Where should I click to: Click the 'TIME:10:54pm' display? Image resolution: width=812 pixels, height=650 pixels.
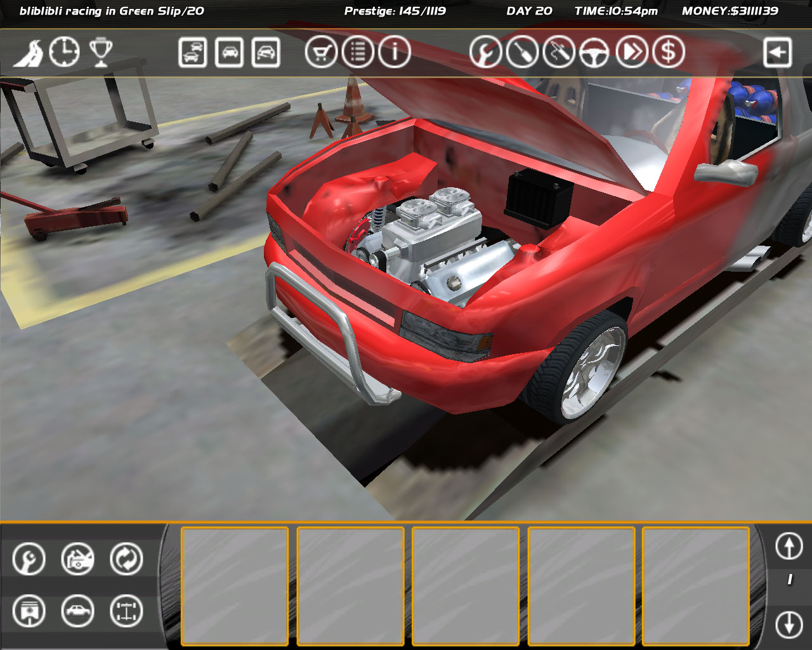pyautogui.click(x=616, y=11)
